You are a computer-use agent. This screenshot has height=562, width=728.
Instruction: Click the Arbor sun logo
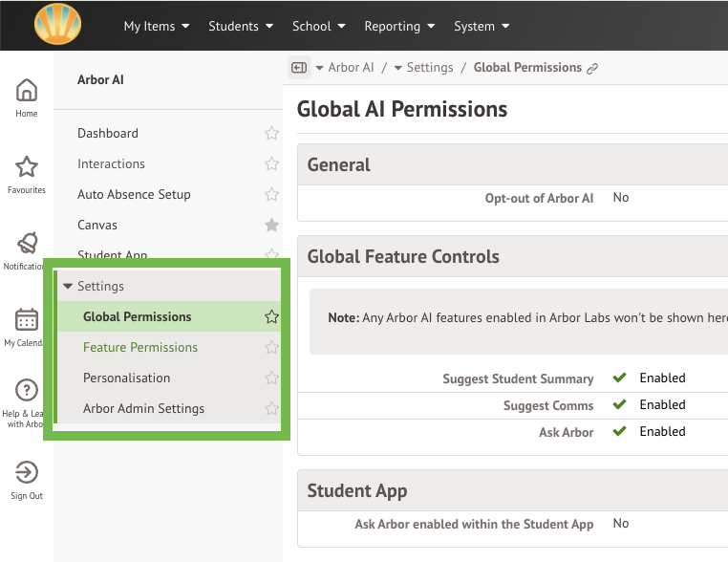tap(57, 25)
